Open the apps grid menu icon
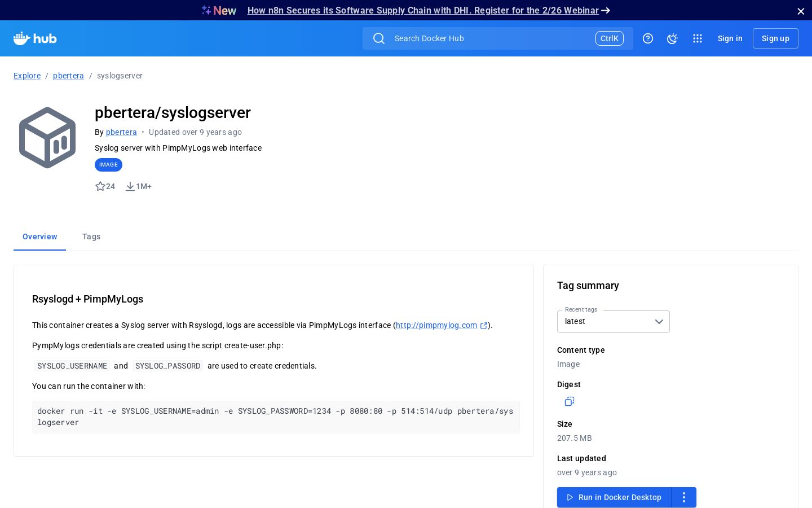 tap(698, 38)
